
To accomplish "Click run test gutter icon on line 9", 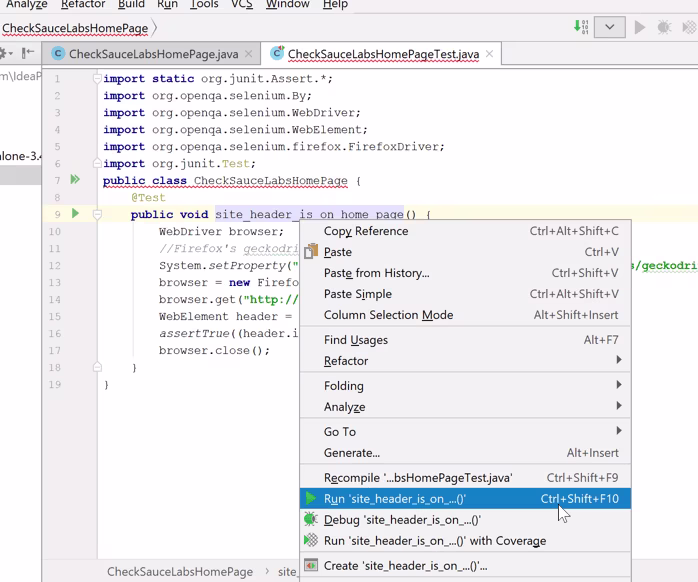I will pos(75,213).
